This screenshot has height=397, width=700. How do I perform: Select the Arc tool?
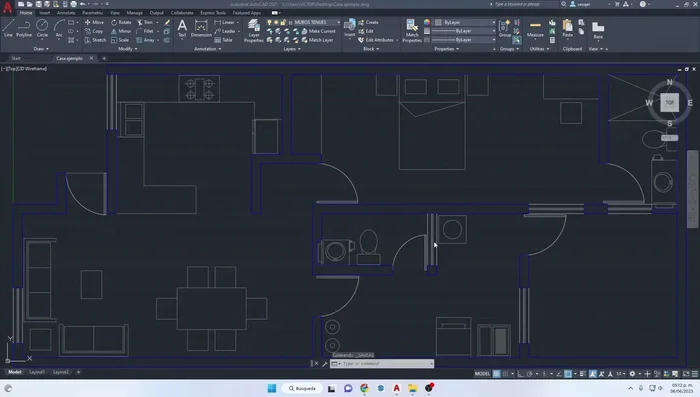pyautogui.click(x=59, y=28)
